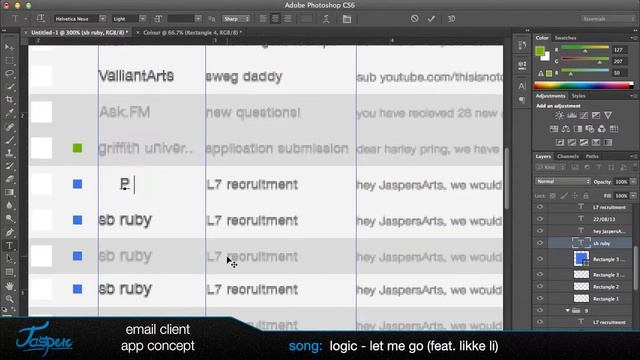This screenshot has height=360, width=640.
Task: Select the Magic Wand tool
Action: 9,87
